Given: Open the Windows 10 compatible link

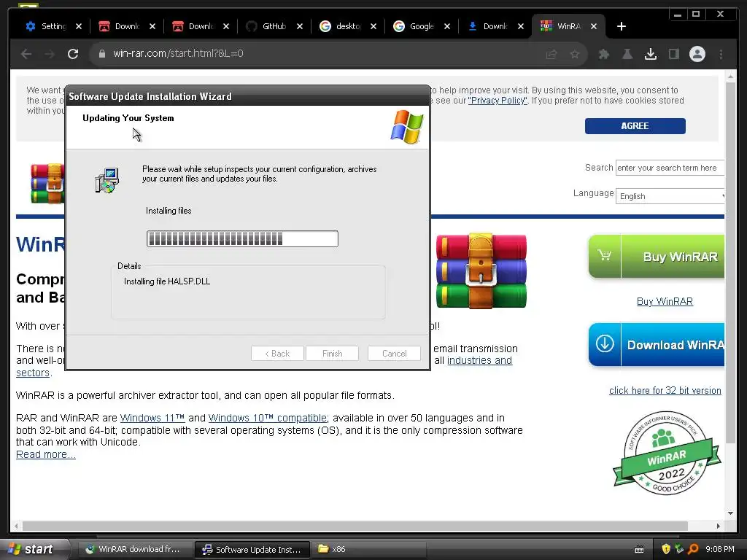Looking at the screenshot, I should pos(268,418).
